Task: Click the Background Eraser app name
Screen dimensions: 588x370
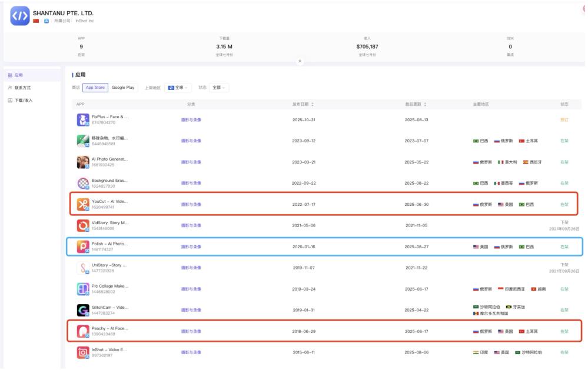Action: coord(109,181)
